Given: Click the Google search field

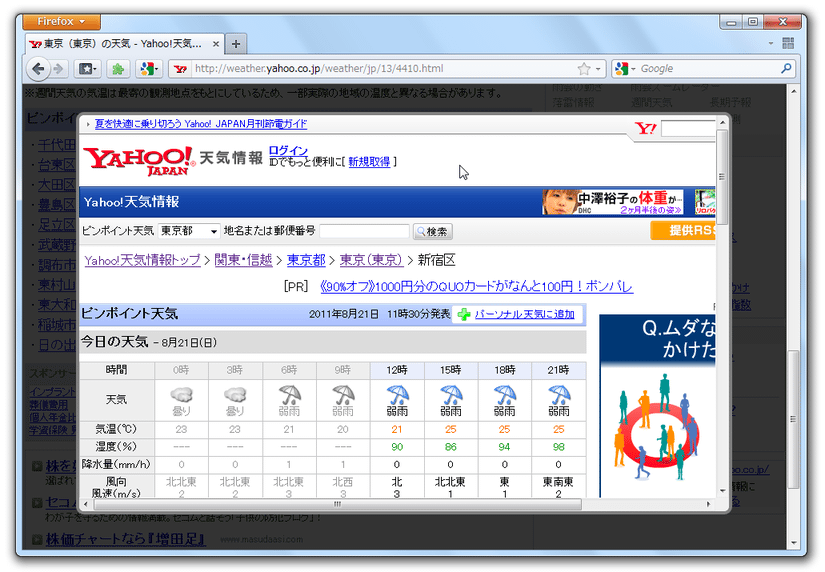Looking at the screenshot, I should tap(708, 68).
